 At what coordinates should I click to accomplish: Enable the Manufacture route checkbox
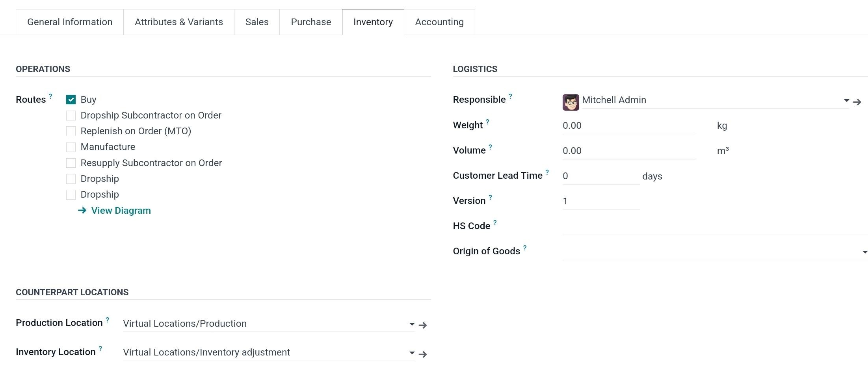(x=71, y=147)
